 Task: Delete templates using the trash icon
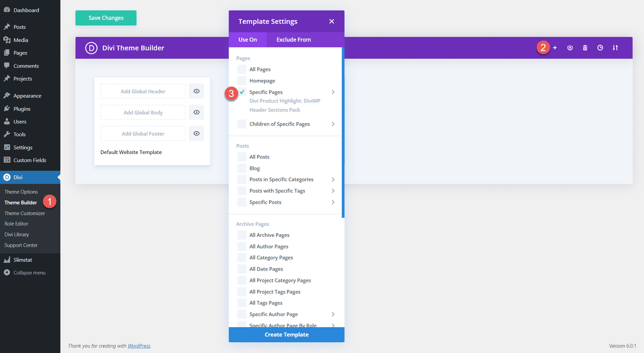click(585, 47)
